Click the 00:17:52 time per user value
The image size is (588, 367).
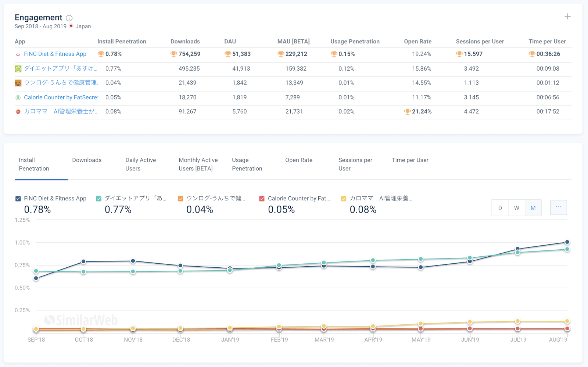548,111
